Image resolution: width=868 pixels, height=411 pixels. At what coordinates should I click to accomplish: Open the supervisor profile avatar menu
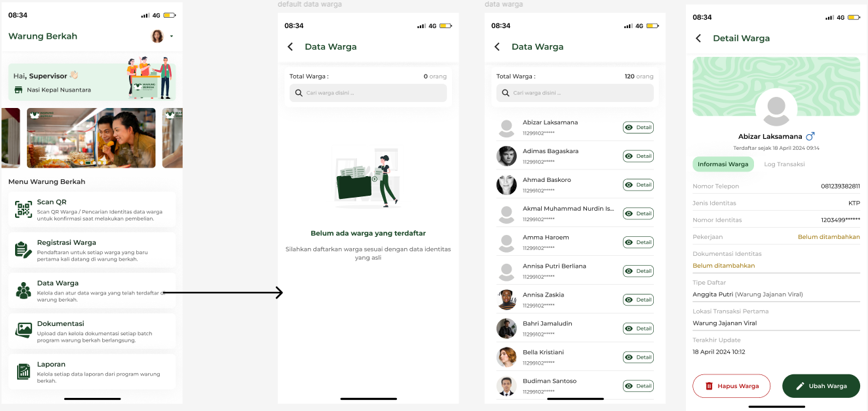point(157,36)
